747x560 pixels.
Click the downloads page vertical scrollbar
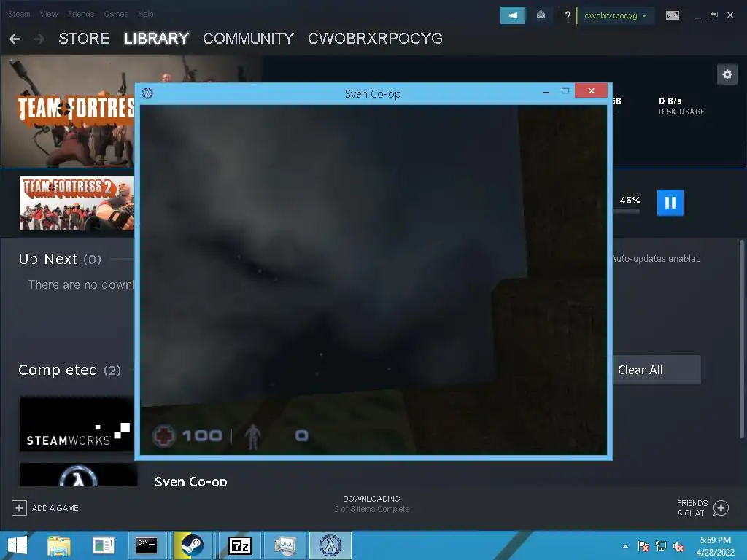pos(741,338)
